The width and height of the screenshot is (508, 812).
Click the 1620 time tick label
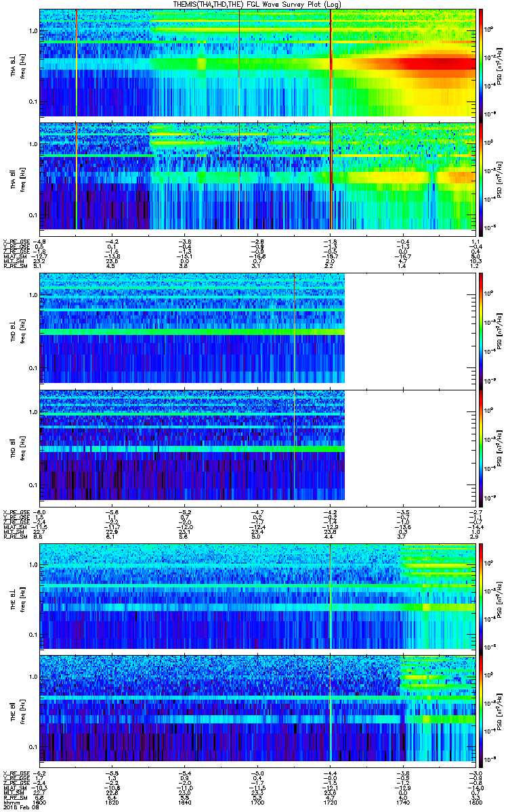click(112, 802)
